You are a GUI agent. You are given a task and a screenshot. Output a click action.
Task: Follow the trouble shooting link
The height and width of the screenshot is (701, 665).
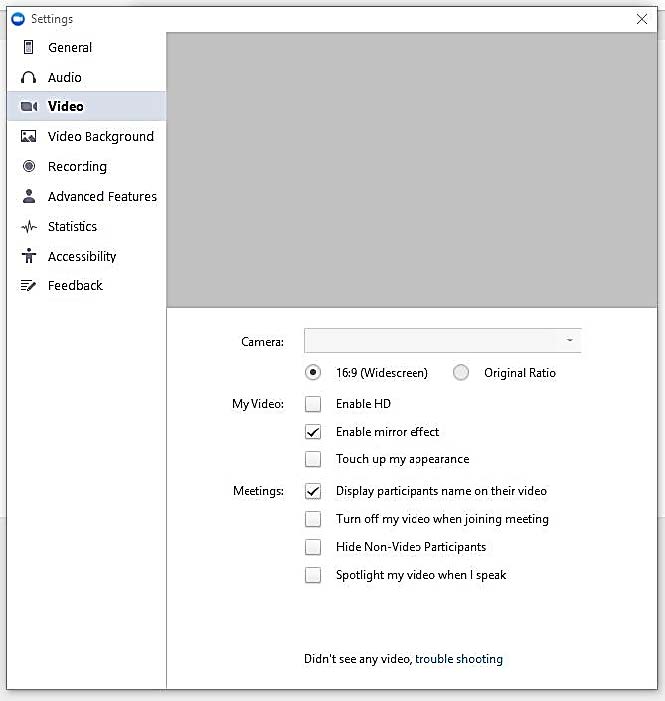click(459, 659)
